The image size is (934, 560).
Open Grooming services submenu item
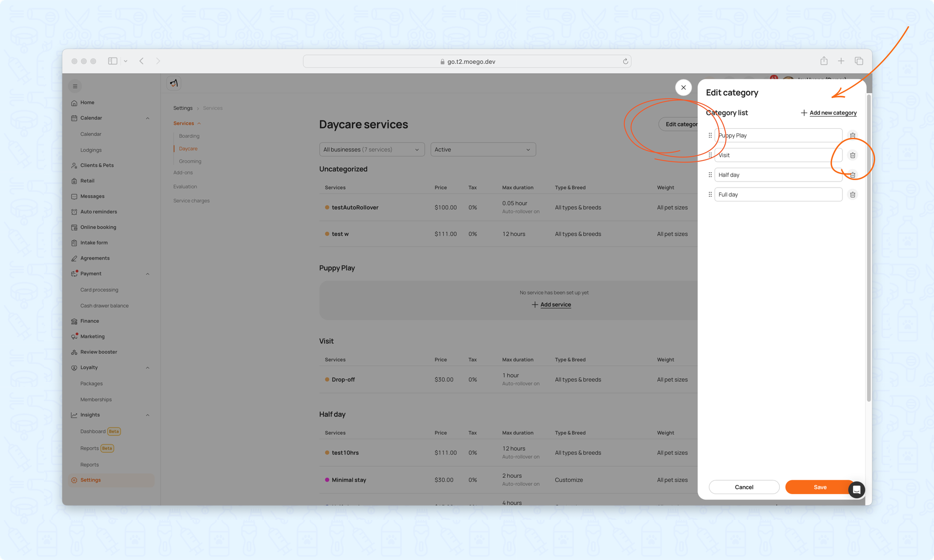pyautogui.click(x=190, y=161)
